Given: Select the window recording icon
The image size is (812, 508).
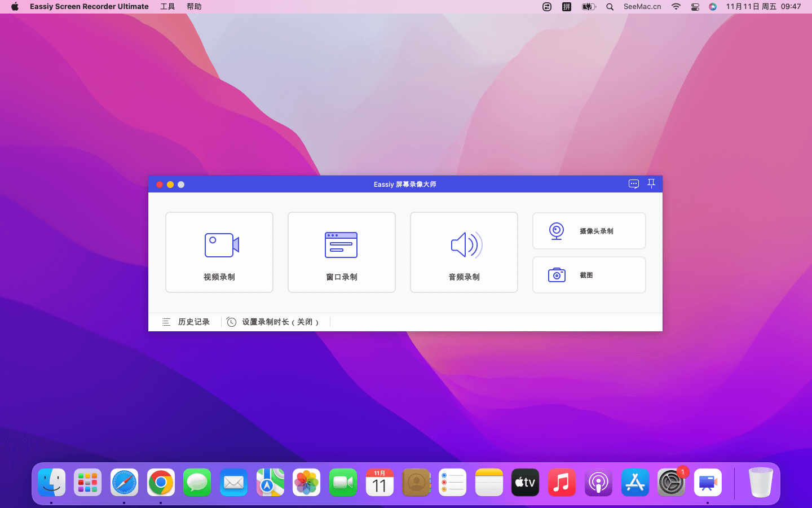Looking at the screenshot, I should tap(341, 245).
